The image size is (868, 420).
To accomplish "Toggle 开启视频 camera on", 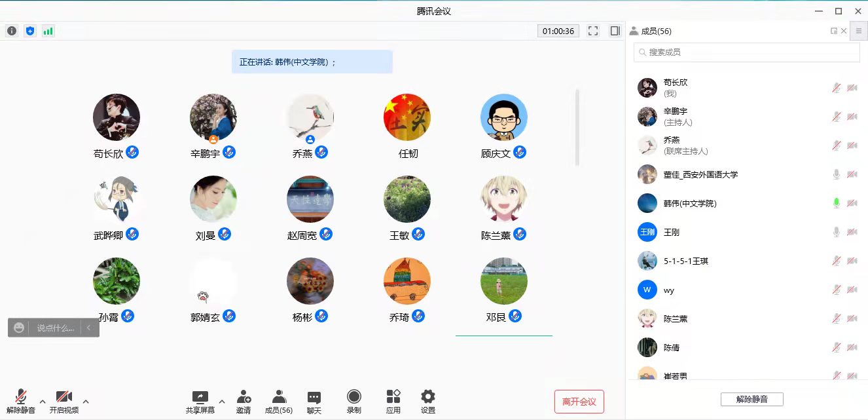I will [64, 402].
